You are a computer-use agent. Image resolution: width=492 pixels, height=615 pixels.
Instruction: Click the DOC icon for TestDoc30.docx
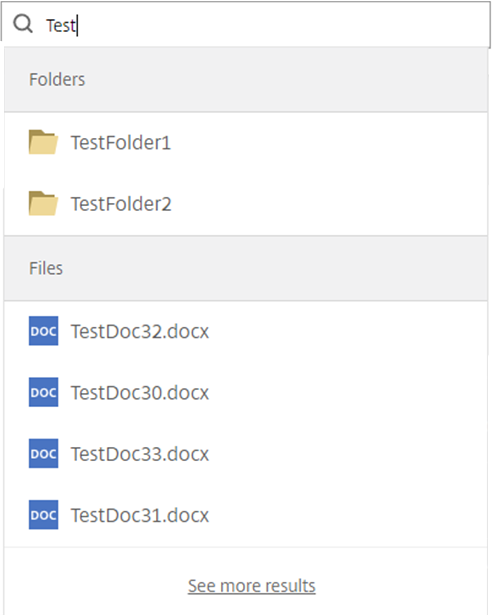click(44, 392)
